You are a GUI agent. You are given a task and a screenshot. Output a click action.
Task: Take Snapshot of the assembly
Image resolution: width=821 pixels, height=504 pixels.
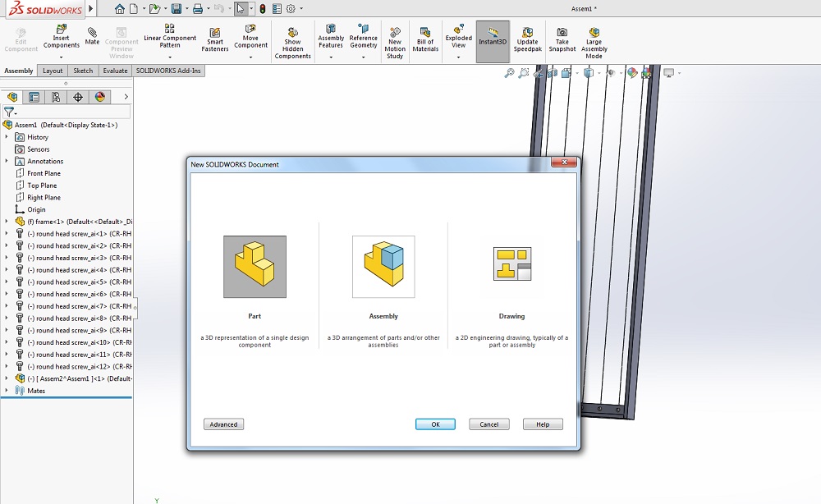562,39
